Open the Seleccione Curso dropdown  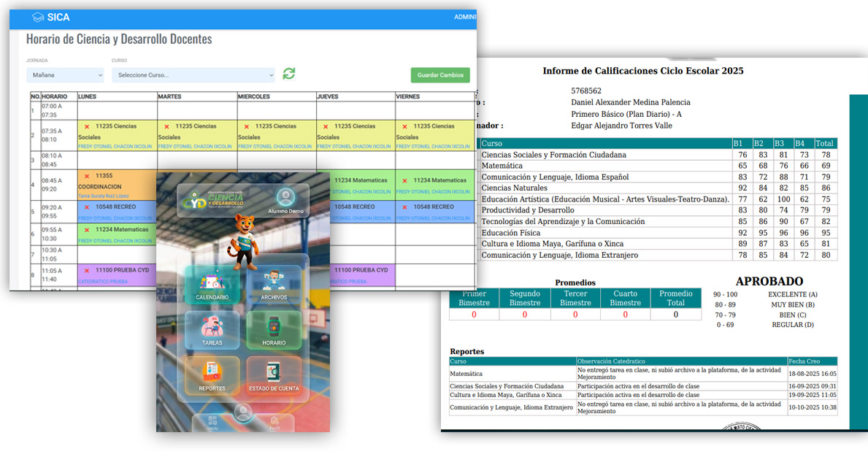tap(193, 75)
